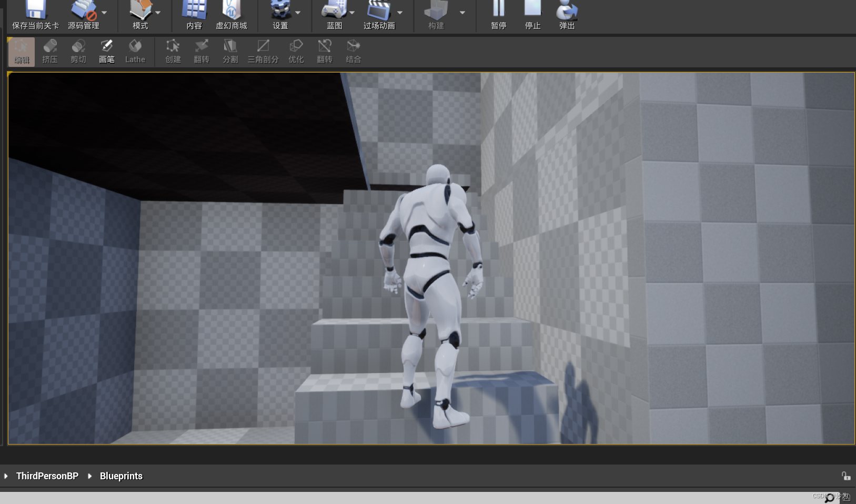Click the Split (分割) geometry action
Screen dimensions: 856x504
click(x=230, y=52)
